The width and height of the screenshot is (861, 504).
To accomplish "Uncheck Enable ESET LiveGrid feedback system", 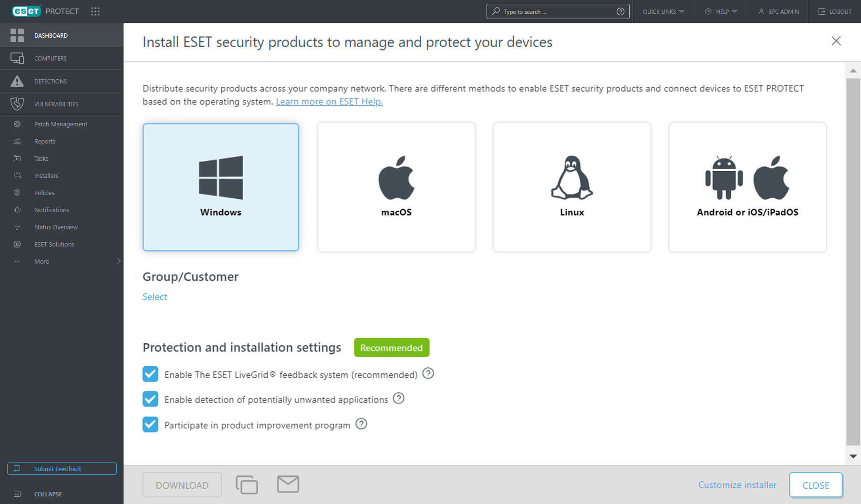I will click(150, 374).
